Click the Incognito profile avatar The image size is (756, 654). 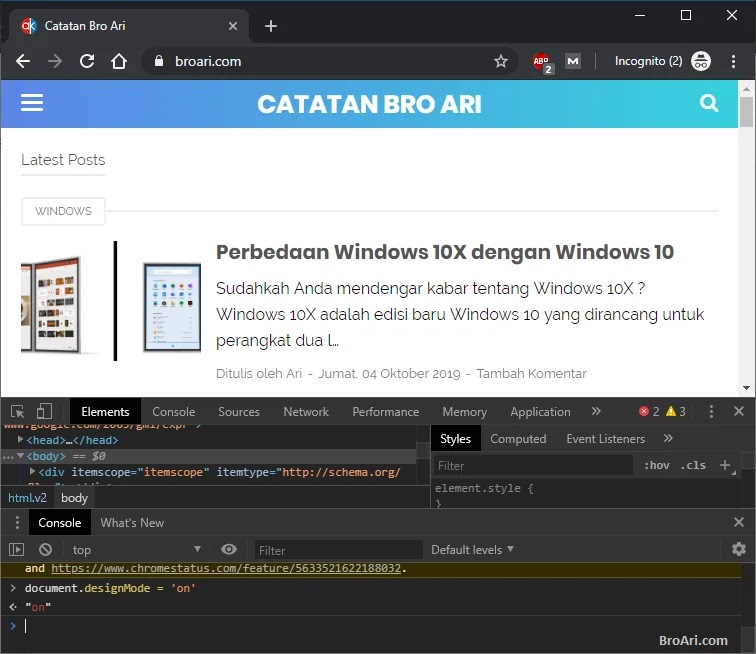click(x=701, y=61)
